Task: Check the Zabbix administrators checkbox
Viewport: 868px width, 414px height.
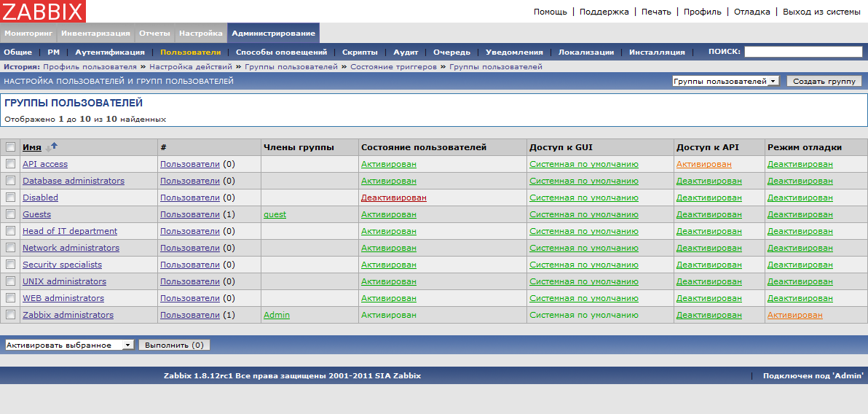Action: click(x=10, y=315)
